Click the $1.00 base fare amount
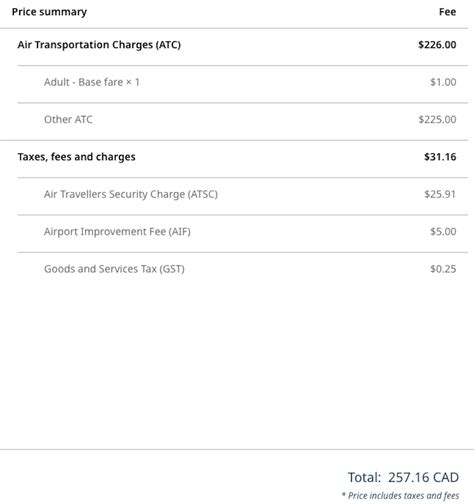Image resolution: width=474 pixels, height=504 pixels. click(x=443, y=82)
